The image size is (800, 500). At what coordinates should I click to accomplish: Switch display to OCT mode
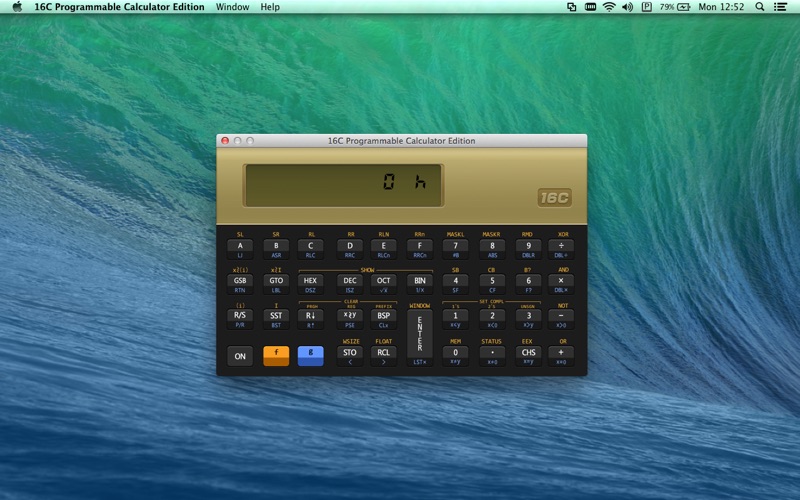pos(384,284)
